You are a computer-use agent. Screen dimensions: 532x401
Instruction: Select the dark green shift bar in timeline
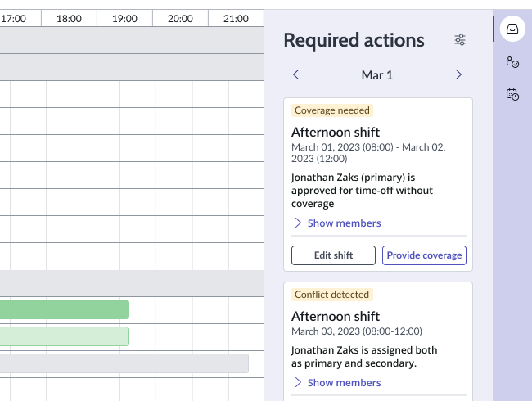(65, 309)
